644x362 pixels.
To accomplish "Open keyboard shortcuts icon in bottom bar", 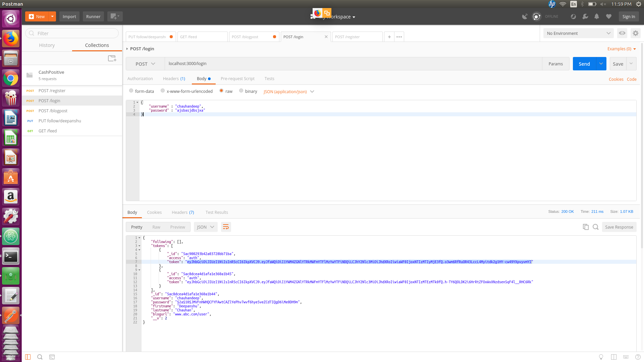I will click(x=626, y=357).
